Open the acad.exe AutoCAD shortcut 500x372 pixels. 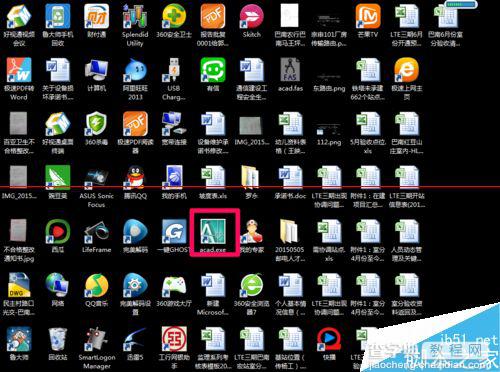click(213, 232)
